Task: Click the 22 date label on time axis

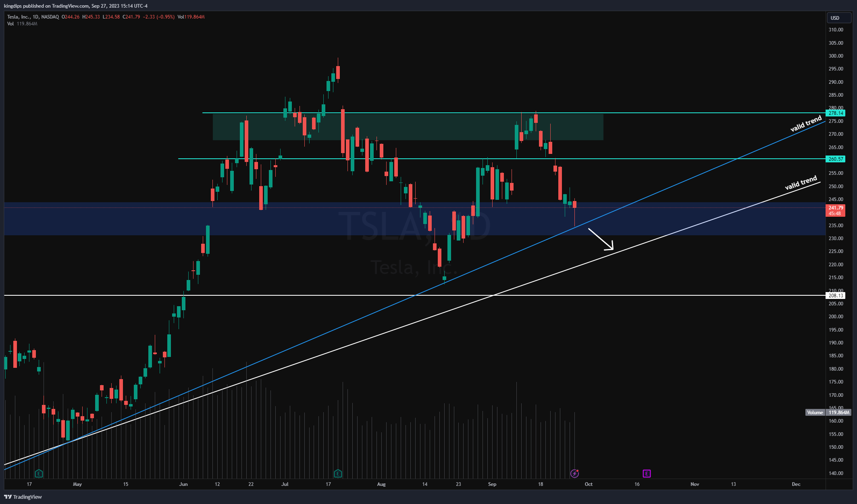Action: point(251,484)
